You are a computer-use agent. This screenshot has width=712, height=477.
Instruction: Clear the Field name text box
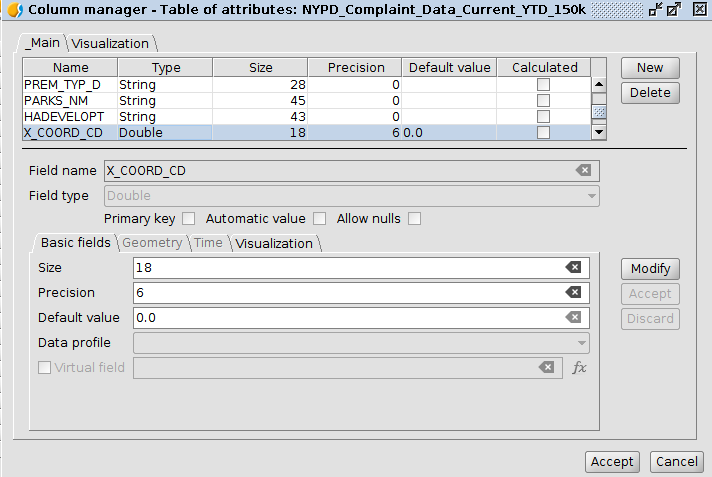click(x=583, y=171)
